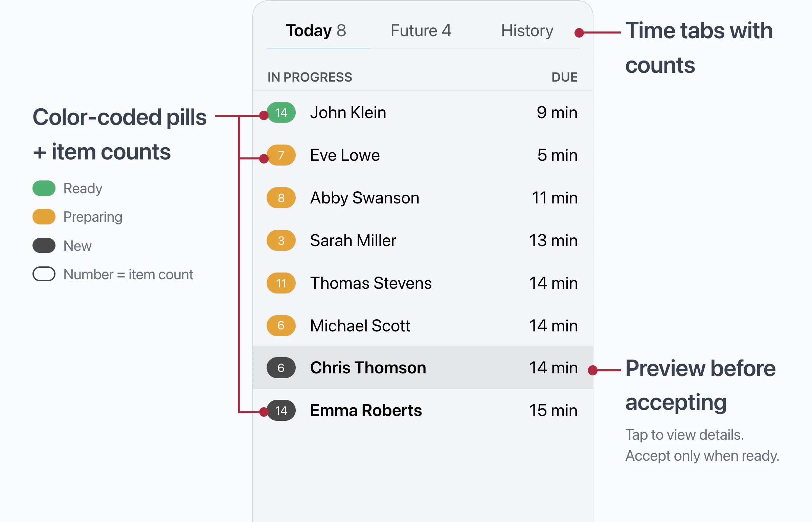Image resolution: width=812 pixels, height=522 pixels.
Task: Click the 13 min due time
Action: (553, 241)
